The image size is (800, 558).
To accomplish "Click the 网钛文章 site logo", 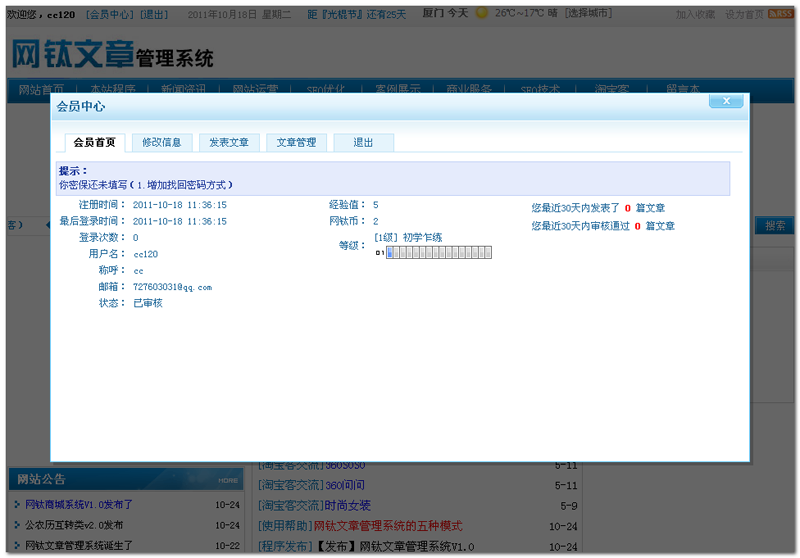I will (x=112, y=55).
